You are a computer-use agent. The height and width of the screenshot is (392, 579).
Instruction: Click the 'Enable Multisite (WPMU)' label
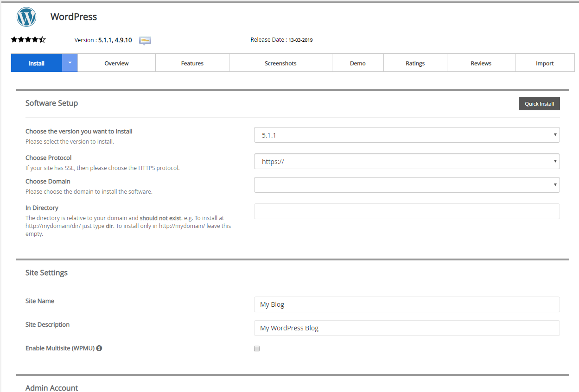click(60, 348)
